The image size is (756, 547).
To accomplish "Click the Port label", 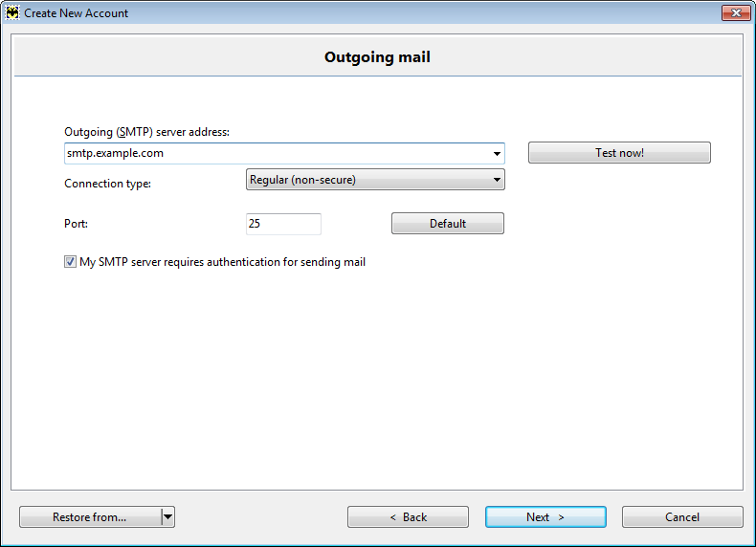I will click(76, 224).
